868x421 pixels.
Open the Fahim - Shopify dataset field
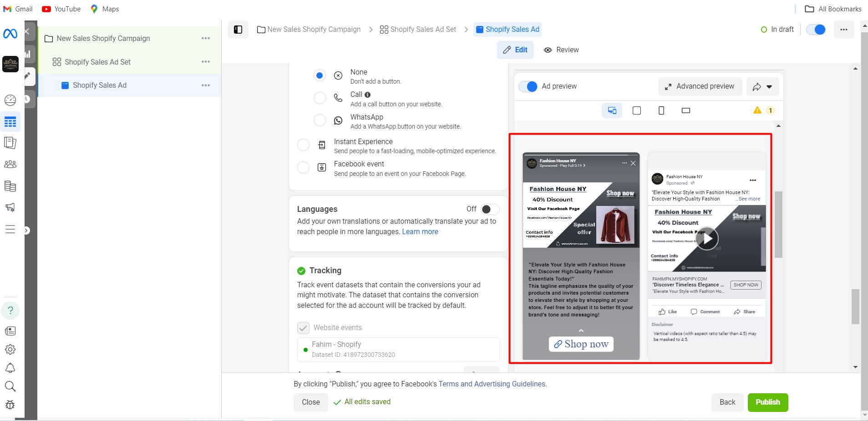(398, 349)
